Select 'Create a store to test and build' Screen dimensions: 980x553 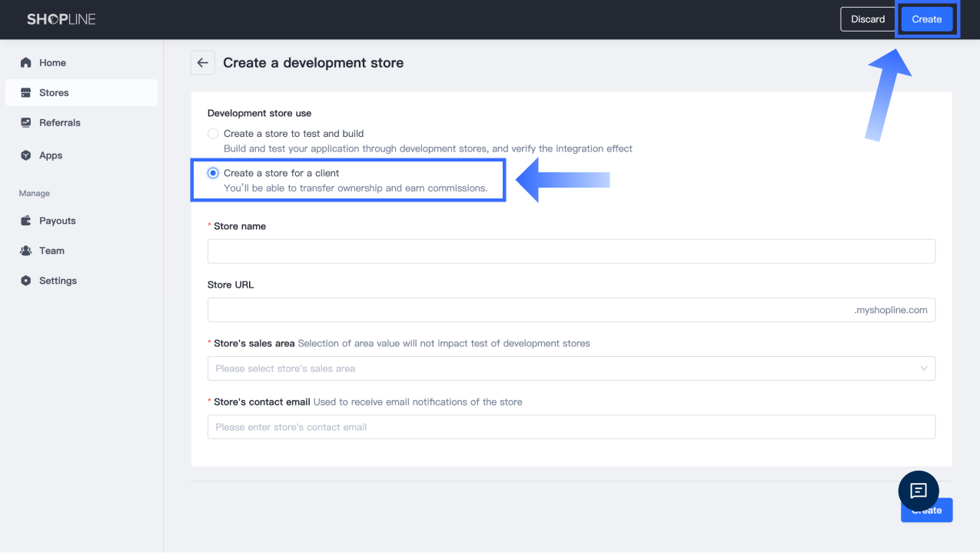coord(213,133)
